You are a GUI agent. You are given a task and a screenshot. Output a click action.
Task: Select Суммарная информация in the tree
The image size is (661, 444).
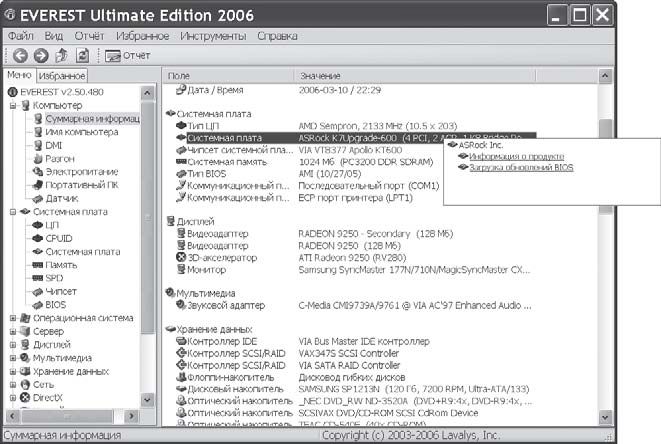pos(92,119)
